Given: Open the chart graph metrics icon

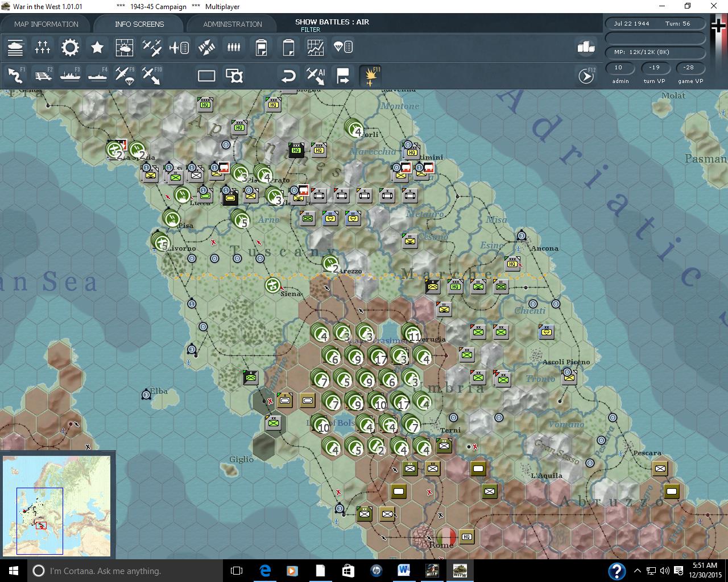Looking at the screenshot, I should [x=316, y=47].
